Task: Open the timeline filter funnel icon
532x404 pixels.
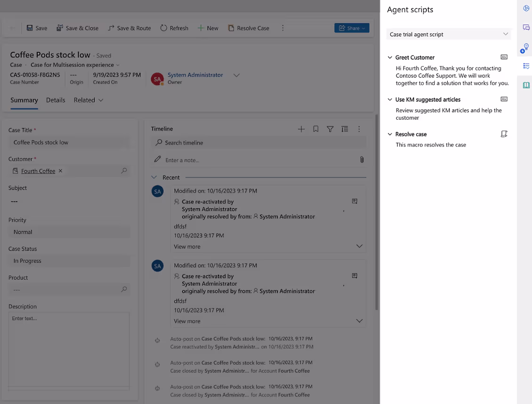Action: (330, 129)
